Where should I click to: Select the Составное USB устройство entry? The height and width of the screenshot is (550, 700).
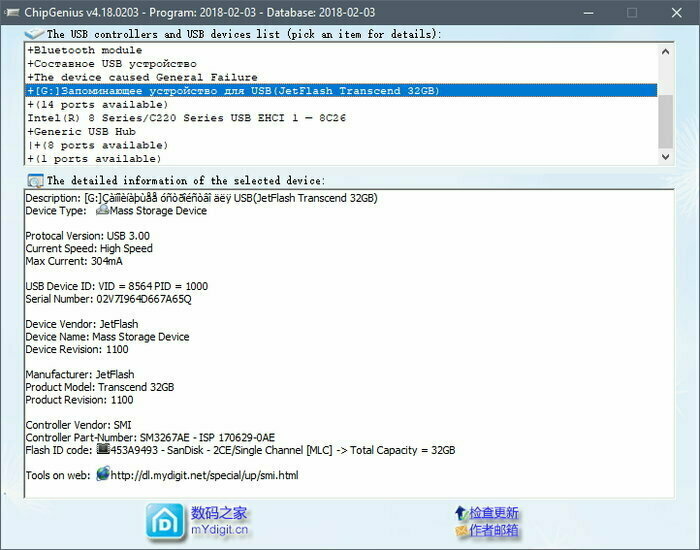pyautogui.click(x=341, y=64)
